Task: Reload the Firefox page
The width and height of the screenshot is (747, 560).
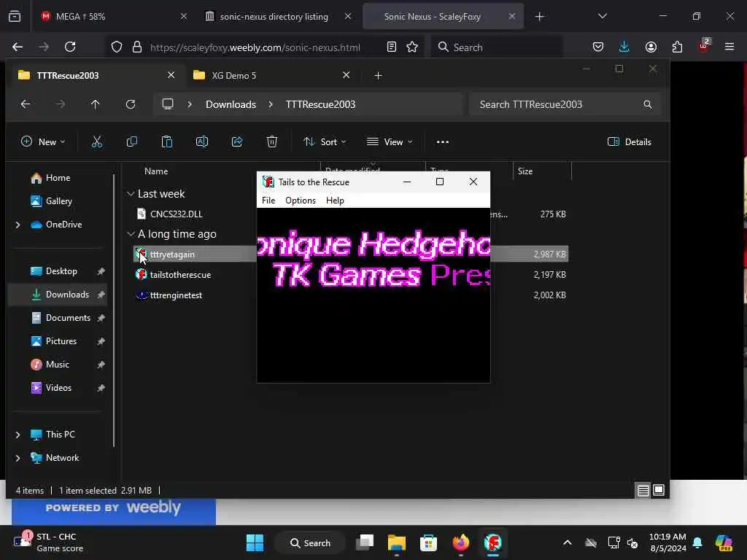Action: pyautogui.click(x=70, y=47)
